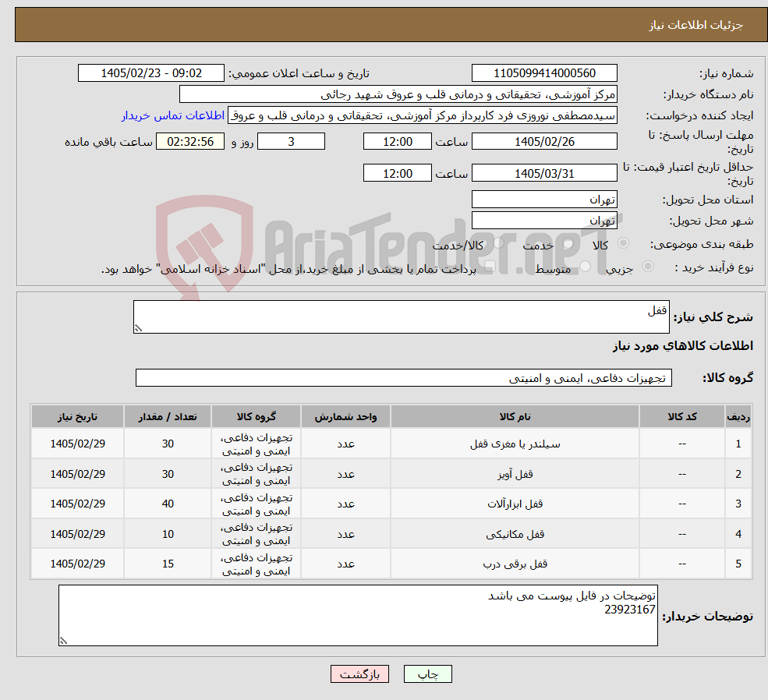Click the شرح کلی نیاز text area containing قفل
The width and height of the screenshot is (768, 700).
[401, 316]
